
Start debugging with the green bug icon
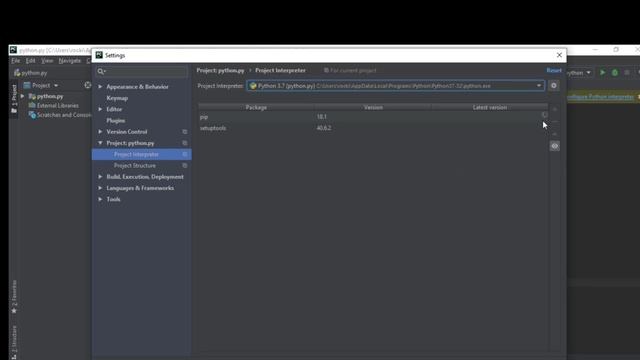[x=615, y=73]
